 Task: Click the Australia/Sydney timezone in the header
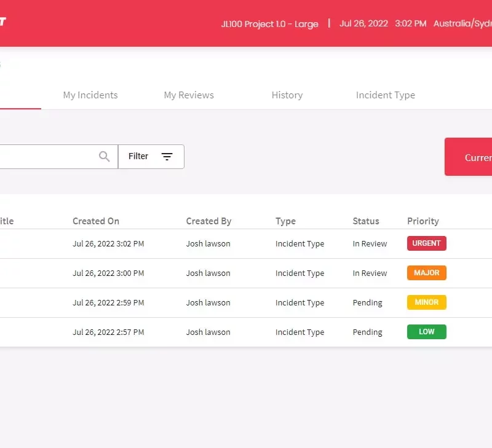click(463, 23)
